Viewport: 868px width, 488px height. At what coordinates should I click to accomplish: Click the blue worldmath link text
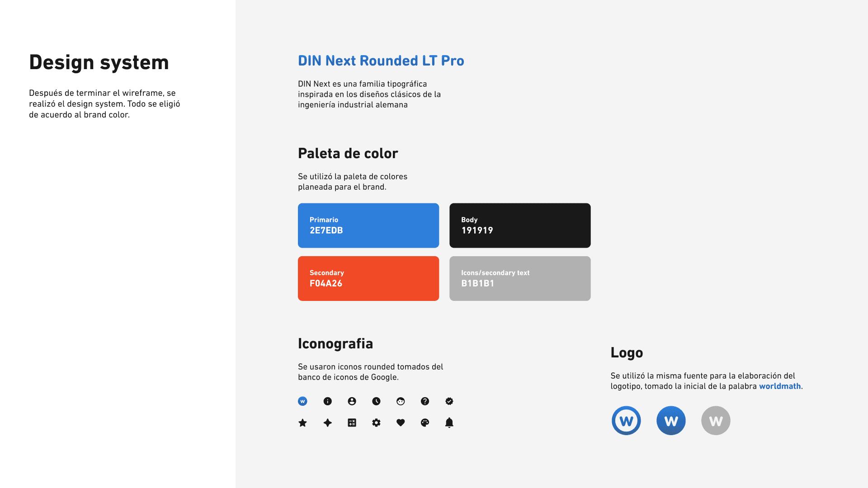tap(780, 386)
